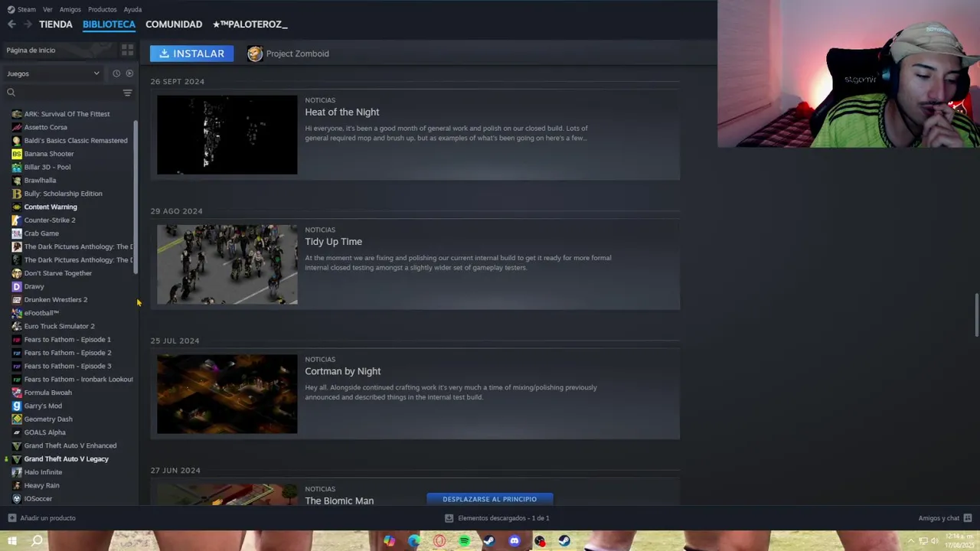Click eFootball game icon
This screenshot has width=980, height=551.
(x=17, y=313)
